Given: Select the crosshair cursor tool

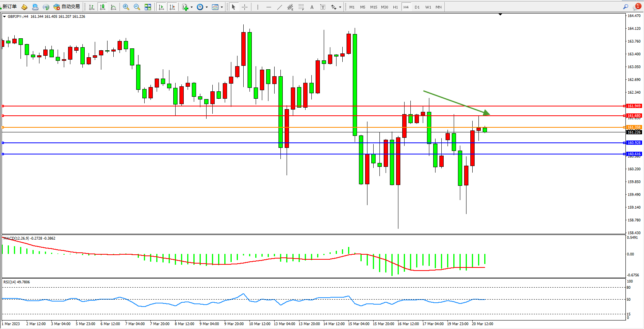Looking at the screenshot, I should 244,7.
